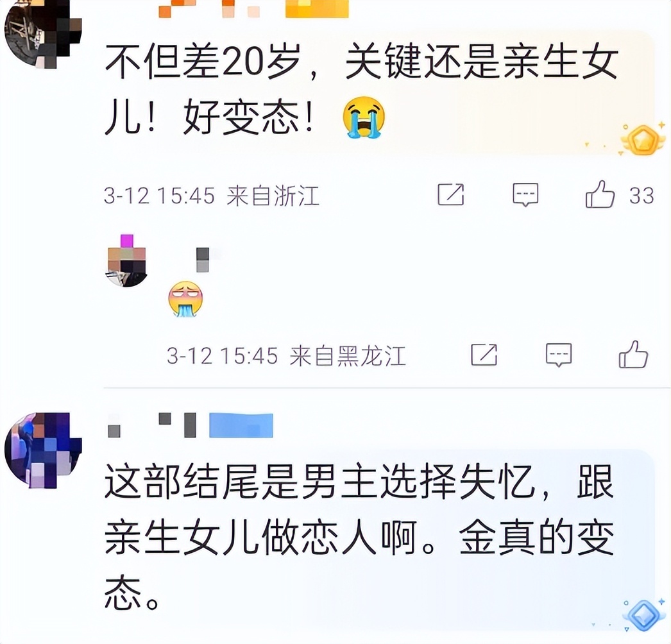Tap the blue tag next to third username
671x644 pixels.
pyautogui.click(x=241, y=425)
